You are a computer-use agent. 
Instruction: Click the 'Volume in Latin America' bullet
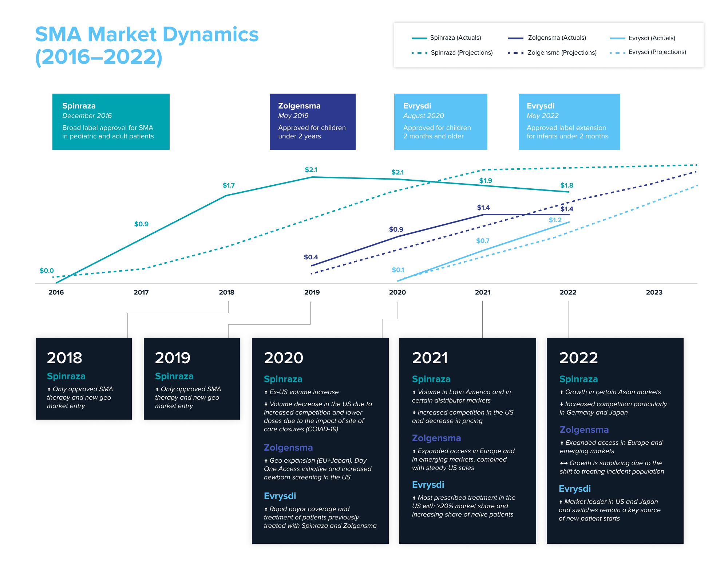(462, 396)
